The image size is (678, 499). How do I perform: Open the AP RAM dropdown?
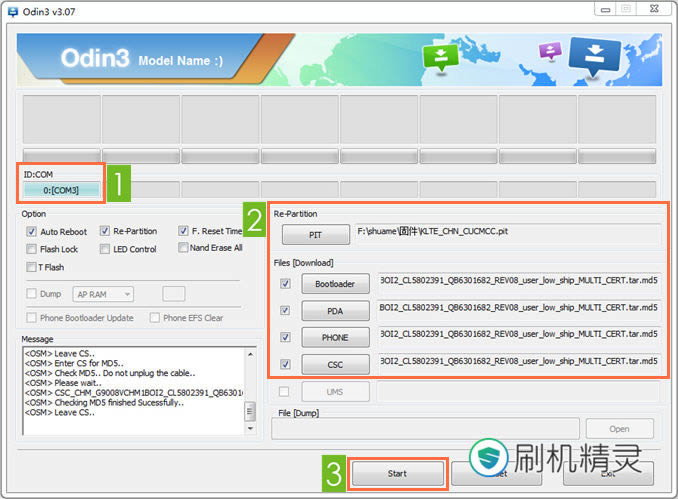point(116,294)
